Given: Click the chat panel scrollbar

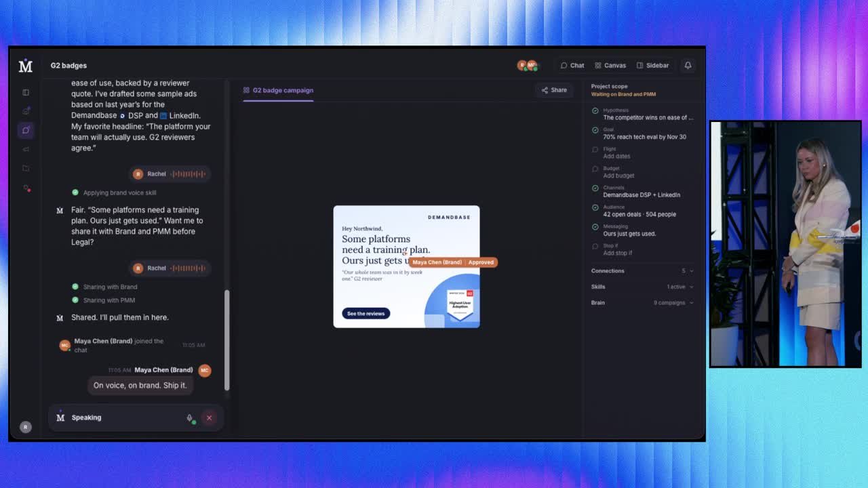Looking at the screenshot, I should tap(227, 340).
